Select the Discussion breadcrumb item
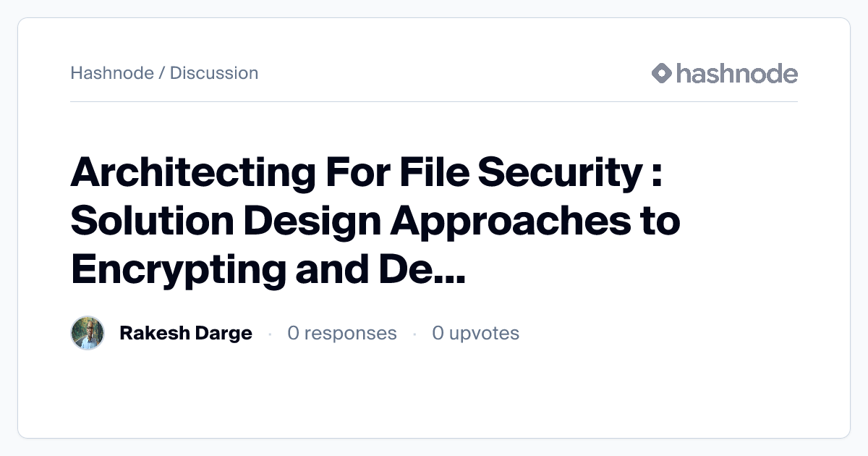 (214, 73)
